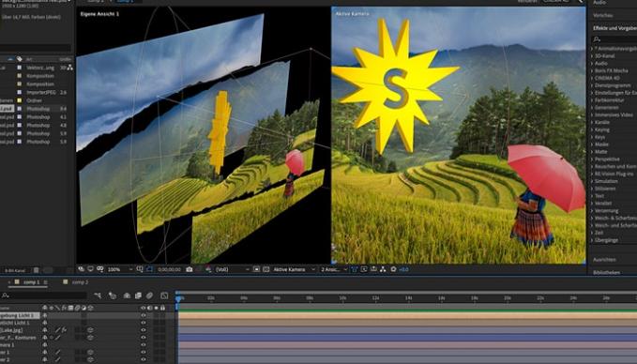Click the graph editor icon in timeline
The height and width of the screenshot is (364, 637).
coord(164,296)
